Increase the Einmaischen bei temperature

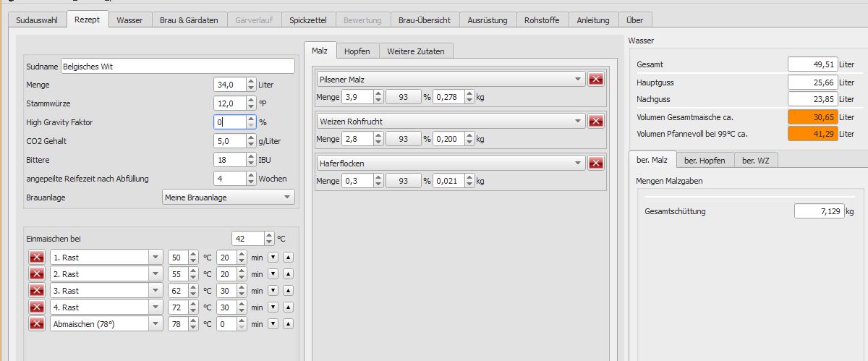coord(269,235)
